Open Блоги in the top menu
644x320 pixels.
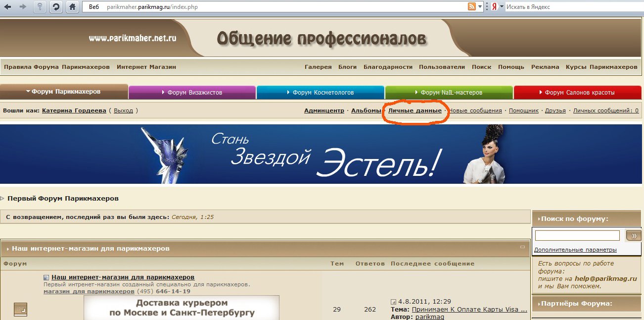pos(348,67)
